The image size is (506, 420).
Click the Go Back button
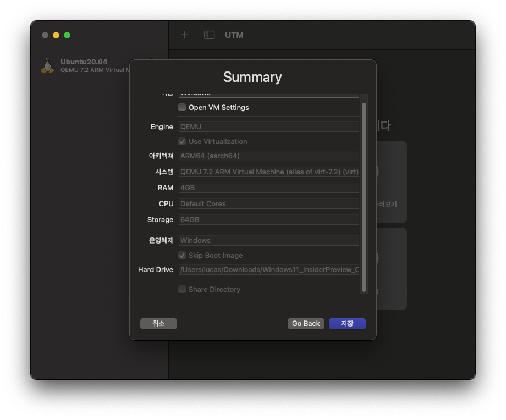[x=306, y=324]
